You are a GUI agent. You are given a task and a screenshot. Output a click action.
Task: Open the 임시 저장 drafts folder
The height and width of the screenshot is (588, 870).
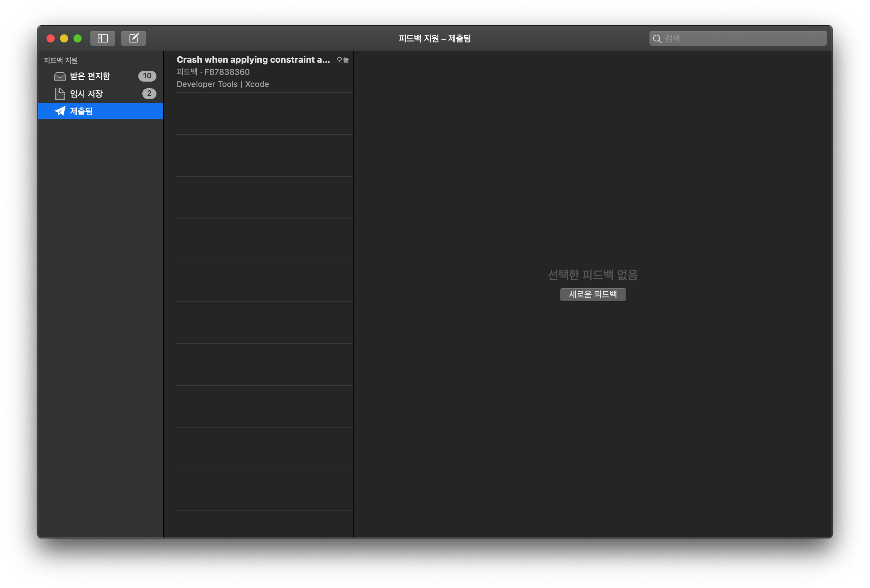(x=86, y=94)
